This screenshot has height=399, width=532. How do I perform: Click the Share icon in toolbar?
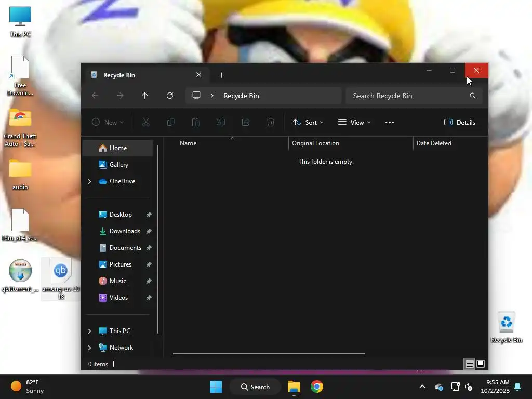(246, 122)
